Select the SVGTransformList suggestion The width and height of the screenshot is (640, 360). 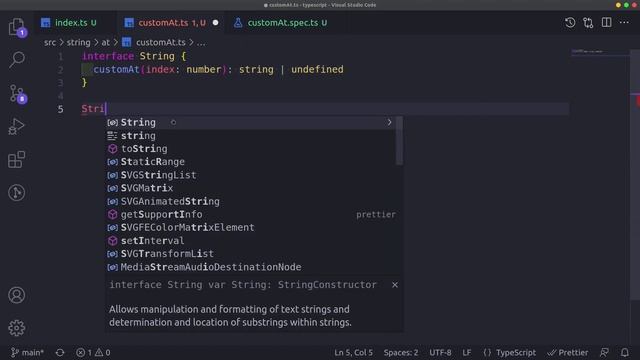click(250, 253)
